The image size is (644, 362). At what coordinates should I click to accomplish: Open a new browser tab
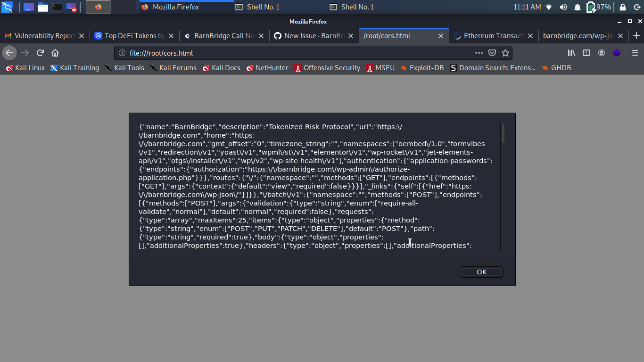coord(636,36)
